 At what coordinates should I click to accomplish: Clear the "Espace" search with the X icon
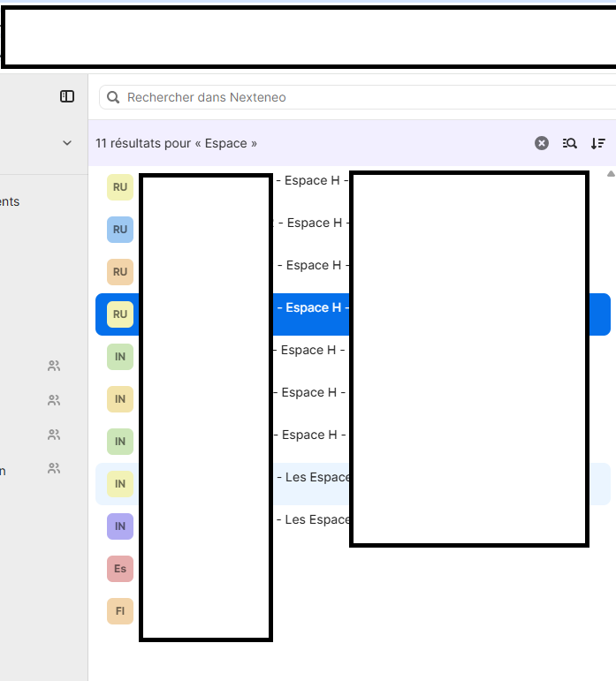542,143
